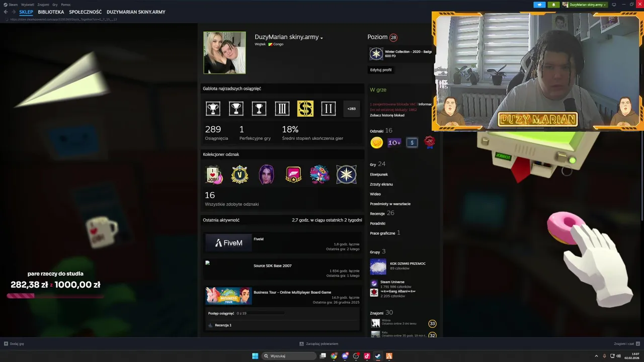Click the Business Tour achievement progress bar
Image resolution: width=644 pixels, height=362 pixels.
point(267,313)
